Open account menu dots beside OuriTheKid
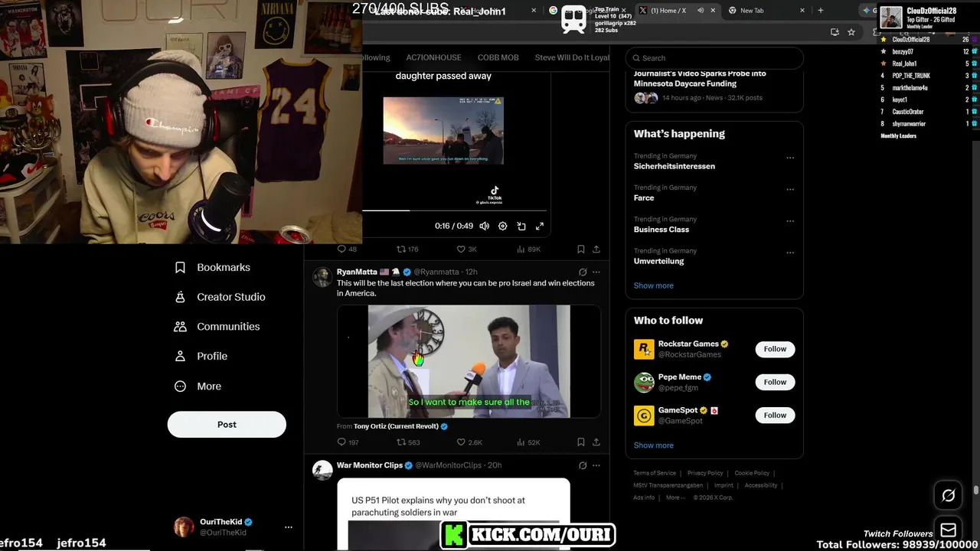The height and width of the screenshot is (551, 980). [x=289, y=527]
